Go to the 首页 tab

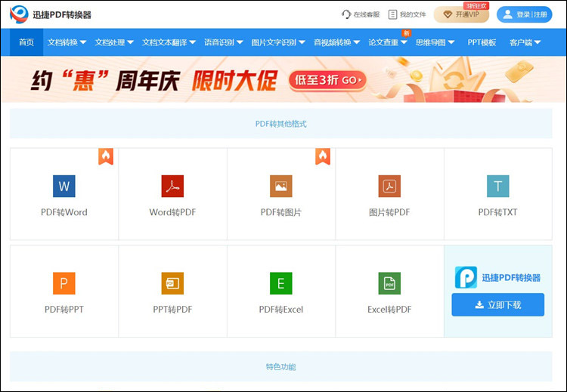(26, 42)
